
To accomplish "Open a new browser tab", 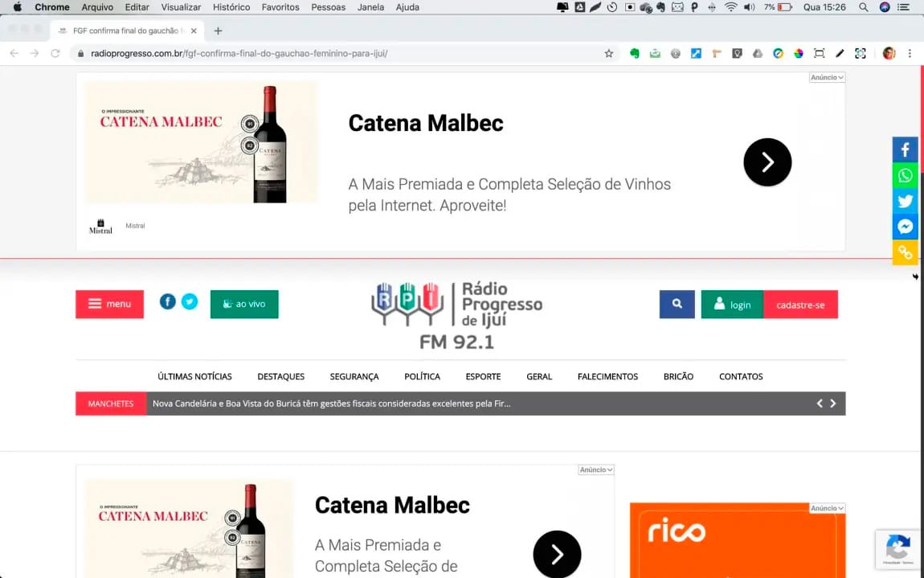I will click(x=218, y=31).
